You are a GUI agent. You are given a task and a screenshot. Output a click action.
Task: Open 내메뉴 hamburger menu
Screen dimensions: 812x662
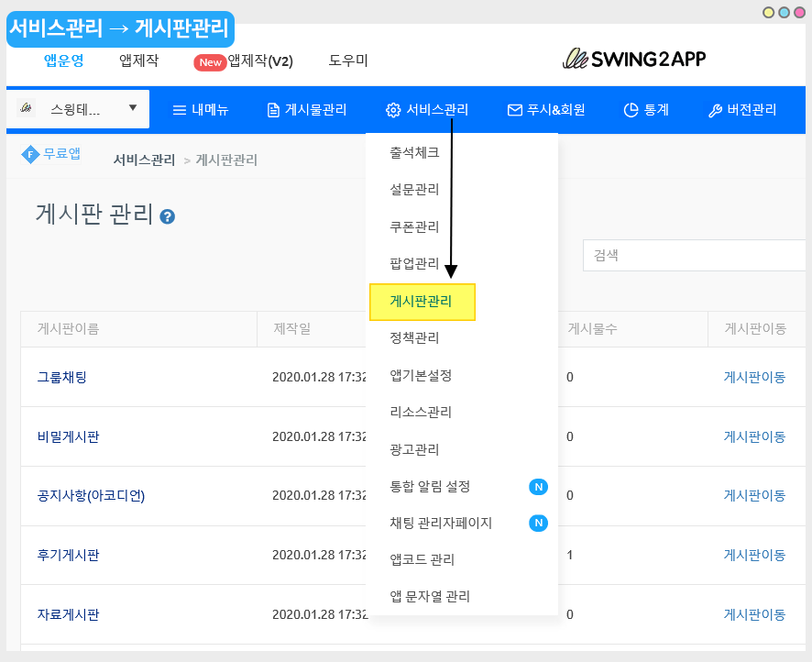pyautogui.click(x=201, y=110)
